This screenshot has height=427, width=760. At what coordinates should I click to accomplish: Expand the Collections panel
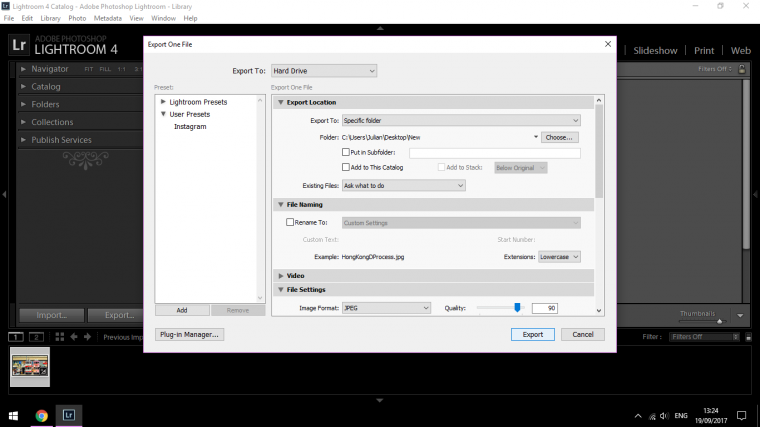pyautogui.click(x=23, y=122)
